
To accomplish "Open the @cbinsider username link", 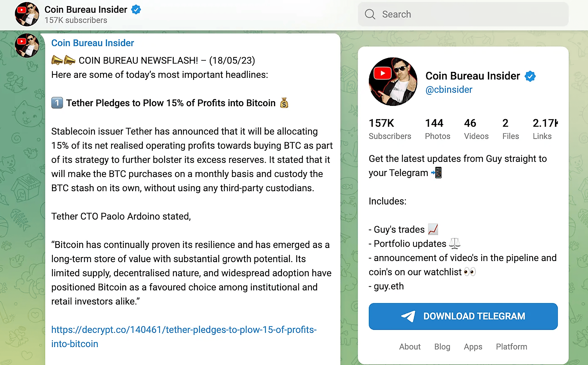I will point(449,90).
